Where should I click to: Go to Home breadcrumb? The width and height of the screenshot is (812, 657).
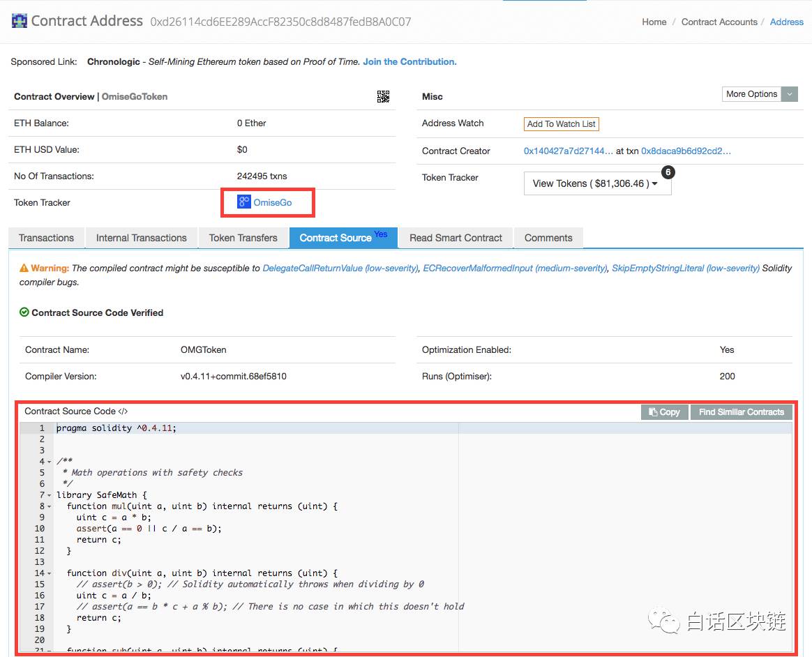pyautogui.click(x=654, y=22)
